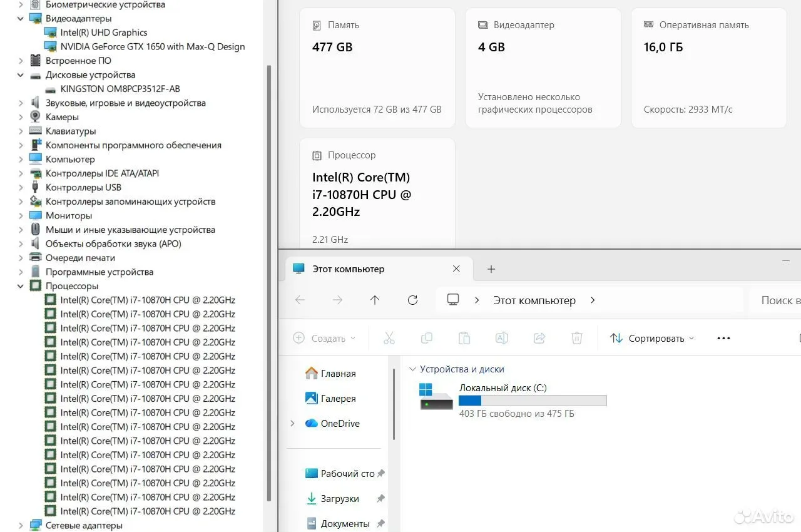Viewport: 801px width, 532px height.
Task: Click the storage icon on the Память card
Action: [x=317, y=26]
